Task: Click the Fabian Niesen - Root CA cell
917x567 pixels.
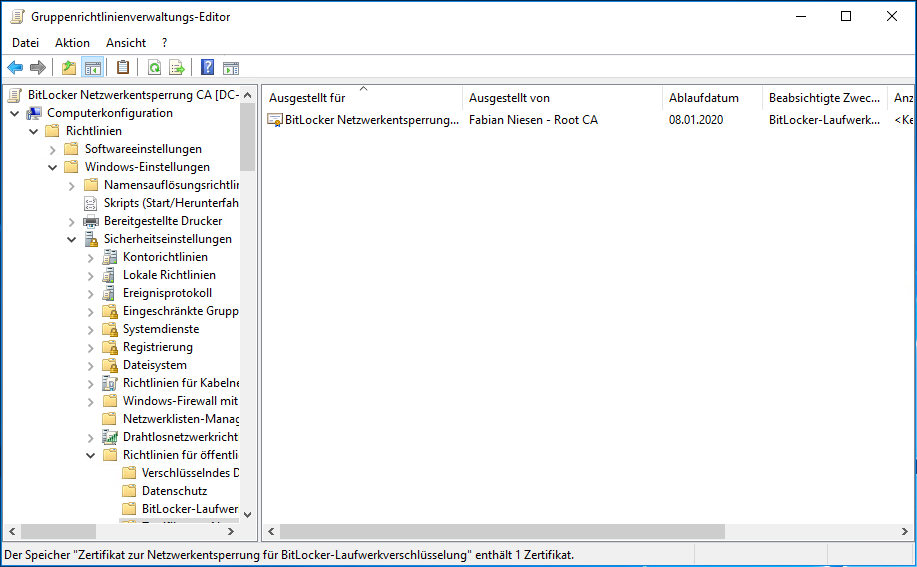Action: coord(533,120)
